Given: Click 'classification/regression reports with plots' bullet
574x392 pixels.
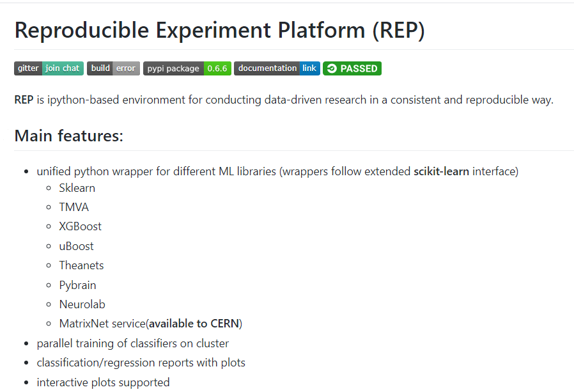Looking at the screenshot, I should pyautogui.click(x=141, y=363).
